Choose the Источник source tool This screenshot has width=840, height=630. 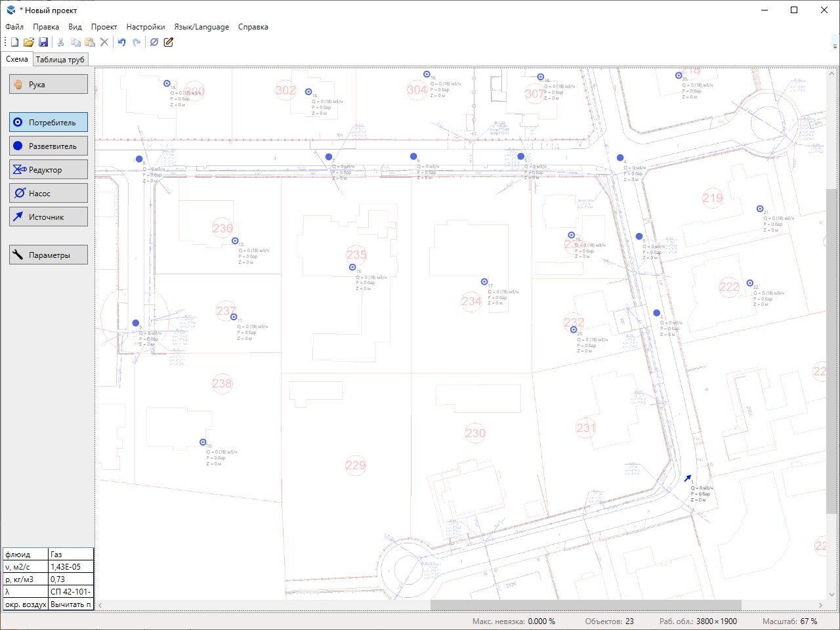(49, 217)
